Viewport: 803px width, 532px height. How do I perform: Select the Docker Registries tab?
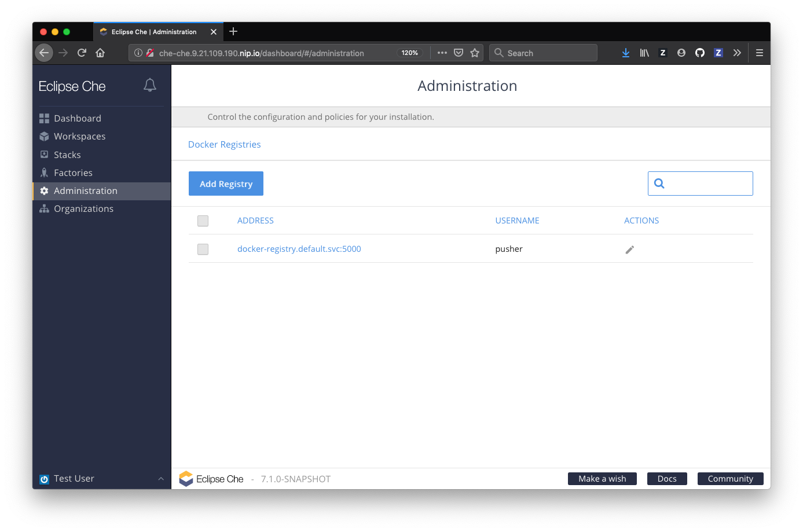click(225, 144)
